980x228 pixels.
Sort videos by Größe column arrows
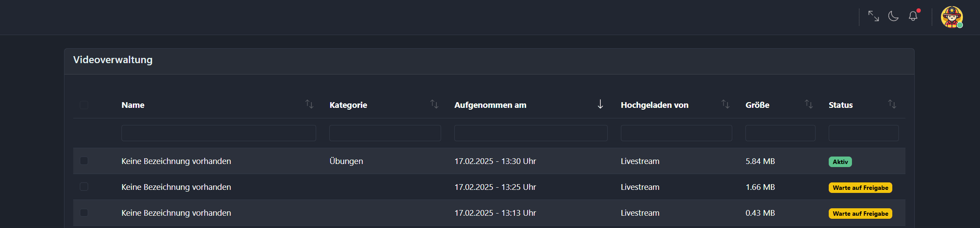809,104
